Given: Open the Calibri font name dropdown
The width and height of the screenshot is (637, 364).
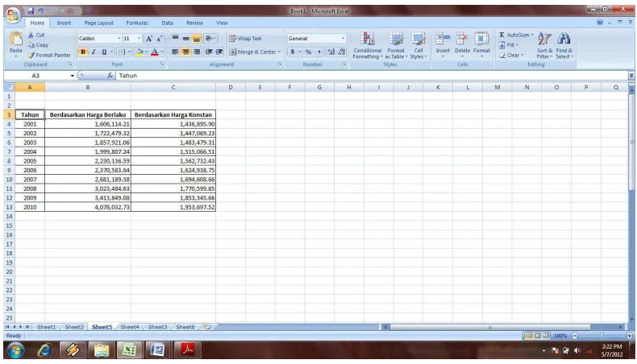Looking at the screenshot, I should point(119,39).
